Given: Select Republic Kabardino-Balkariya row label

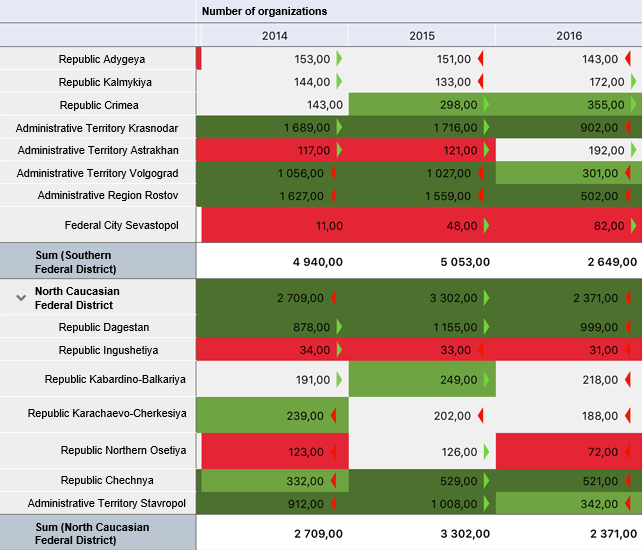Looking at the screenshot, I should click(x=115, y=379).
